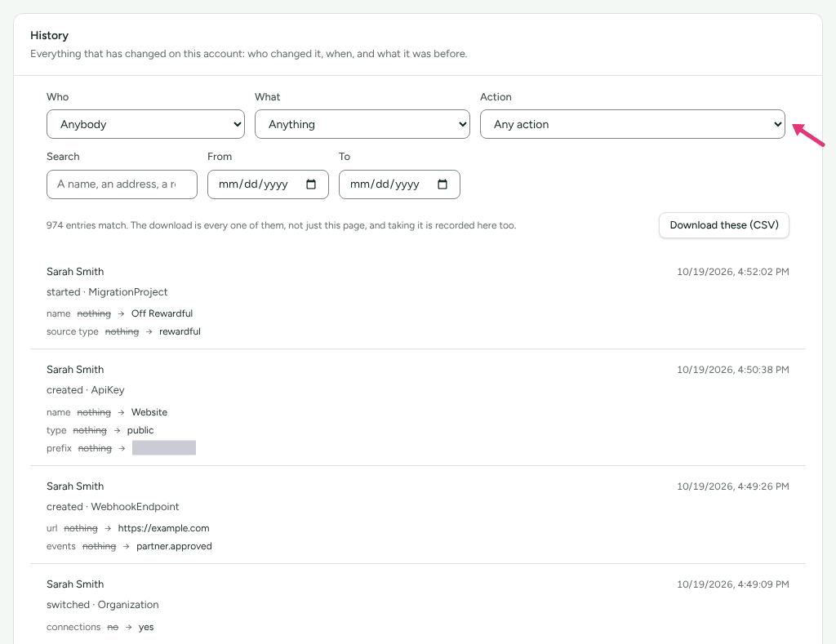836x644 pixels.
Task: Open the Who filter dropdown
Action: [145, 124]
